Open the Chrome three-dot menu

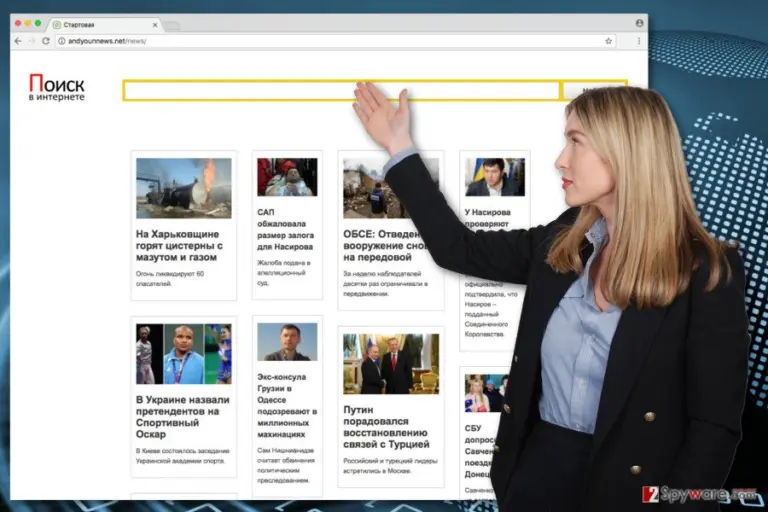(639, 41)
